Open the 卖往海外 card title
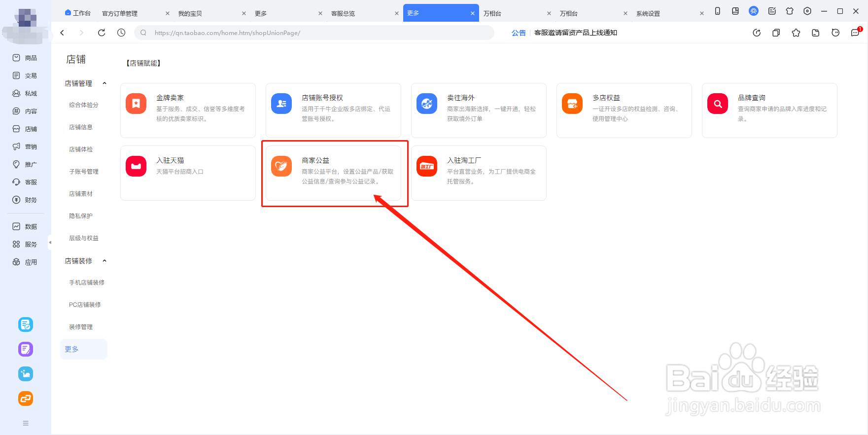 click(x=461, y=98)
